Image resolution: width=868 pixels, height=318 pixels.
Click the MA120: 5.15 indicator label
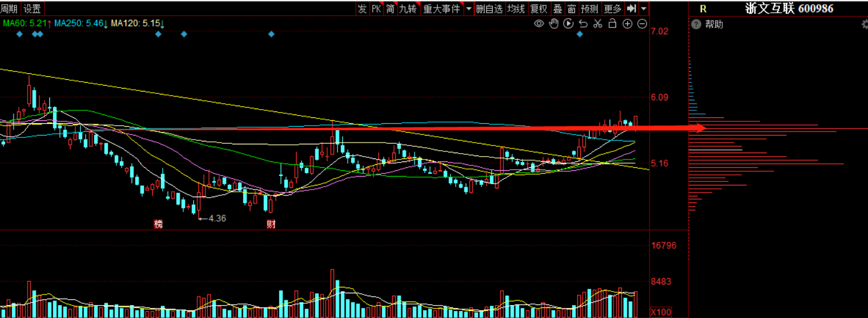(x=137, y=23)
